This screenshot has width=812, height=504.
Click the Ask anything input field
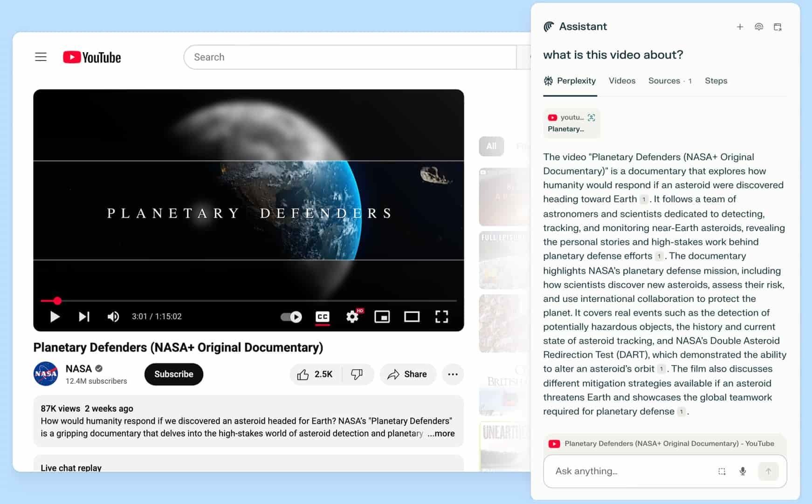632,471
